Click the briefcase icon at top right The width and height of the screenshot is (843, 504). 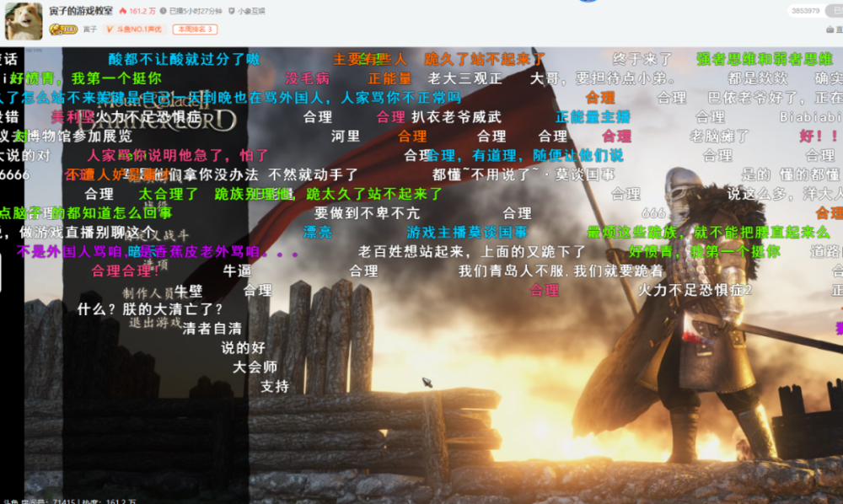[830, 29]
